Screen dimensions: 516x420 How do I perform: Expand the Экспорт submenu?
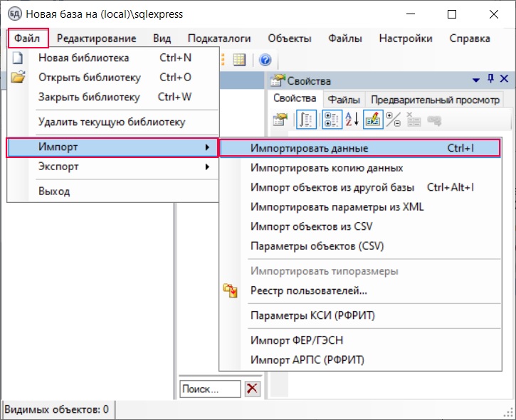coord(113,167)
